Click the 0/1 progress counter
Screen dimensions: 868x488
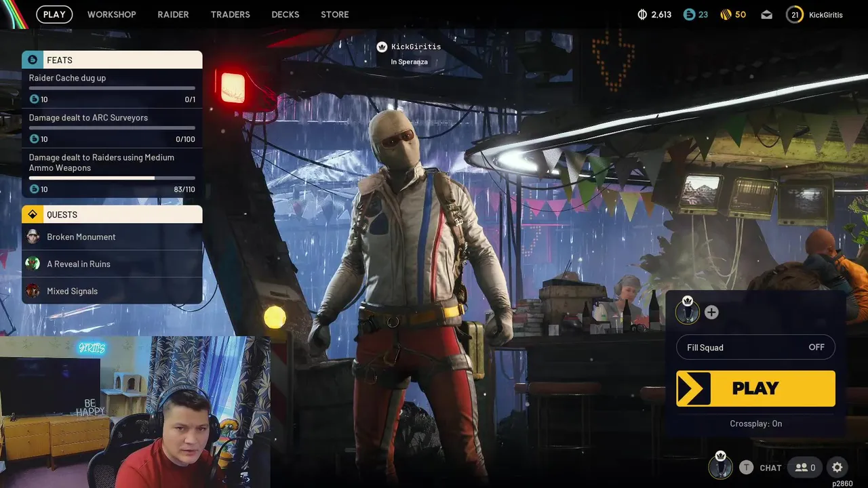(190, 100)
